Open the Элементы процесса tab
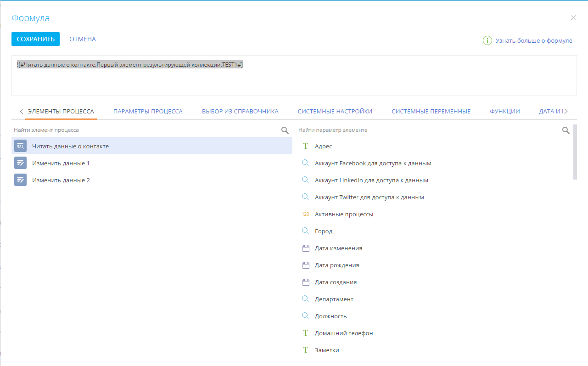The width and height of the screenshot is (588, 366). click(61, 111)
